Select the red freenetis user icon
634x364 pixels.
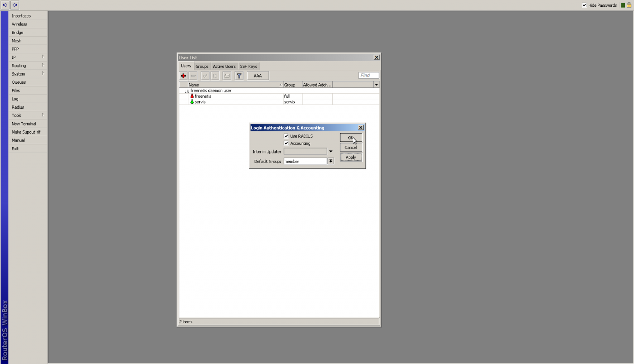[x=192, y=96]
